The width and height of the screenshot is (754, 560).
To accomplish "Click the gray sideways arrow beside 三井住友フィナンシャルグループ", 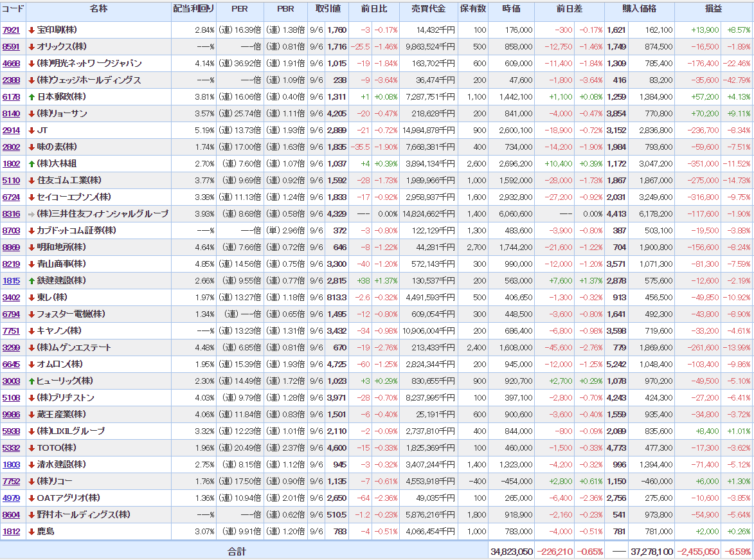I will [31, 214].
